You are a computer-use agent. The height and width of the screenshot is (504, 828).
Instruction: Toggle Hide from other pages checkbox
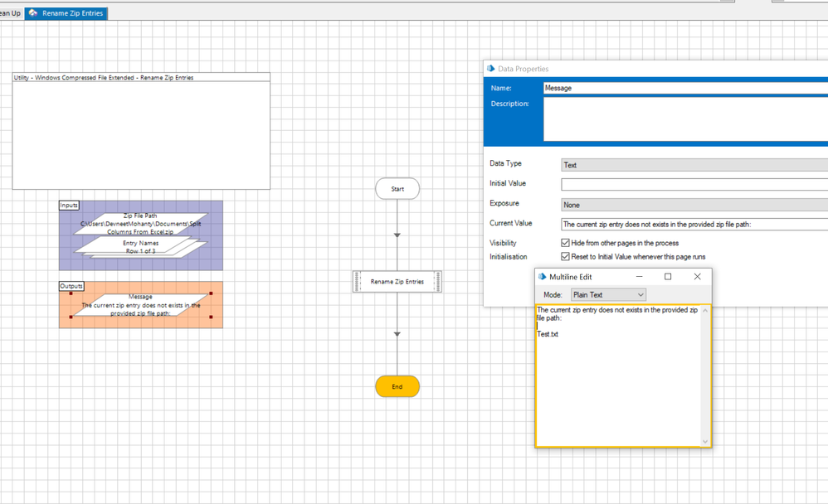pyautogui.click(x=565, y=243)
